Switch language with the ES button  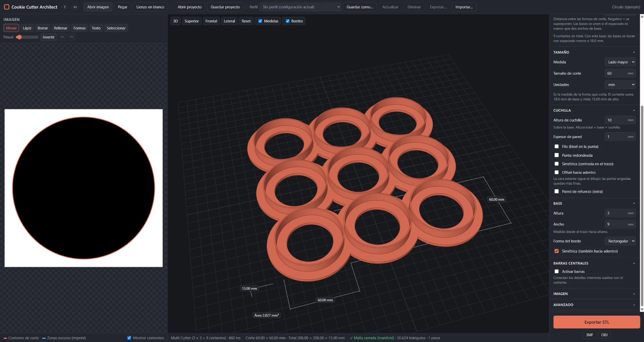75,7
